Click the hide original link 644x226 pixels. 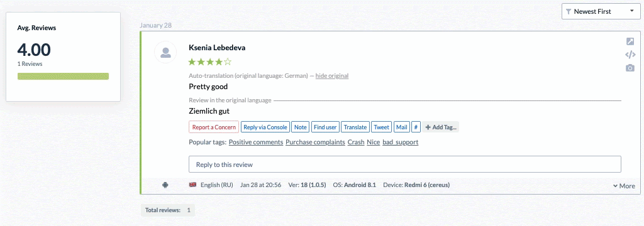click(x=332, y=75)
